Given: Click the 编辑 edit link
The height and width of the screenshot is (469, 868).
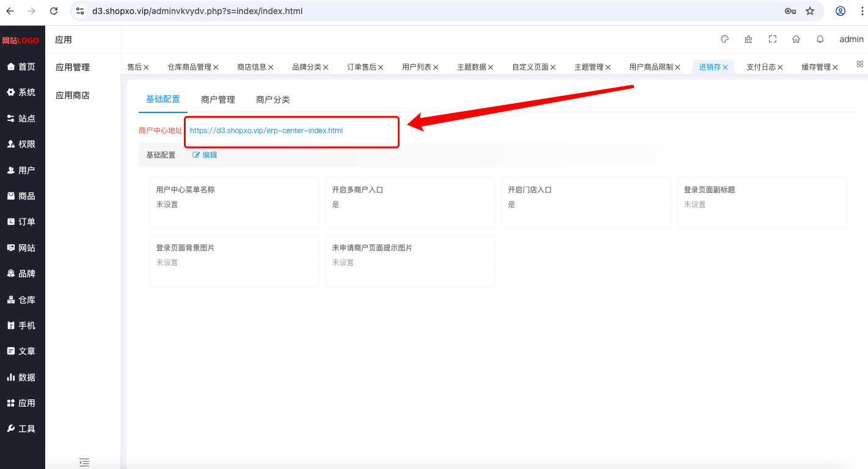Looking at the screenshot, I should (205, 155).
